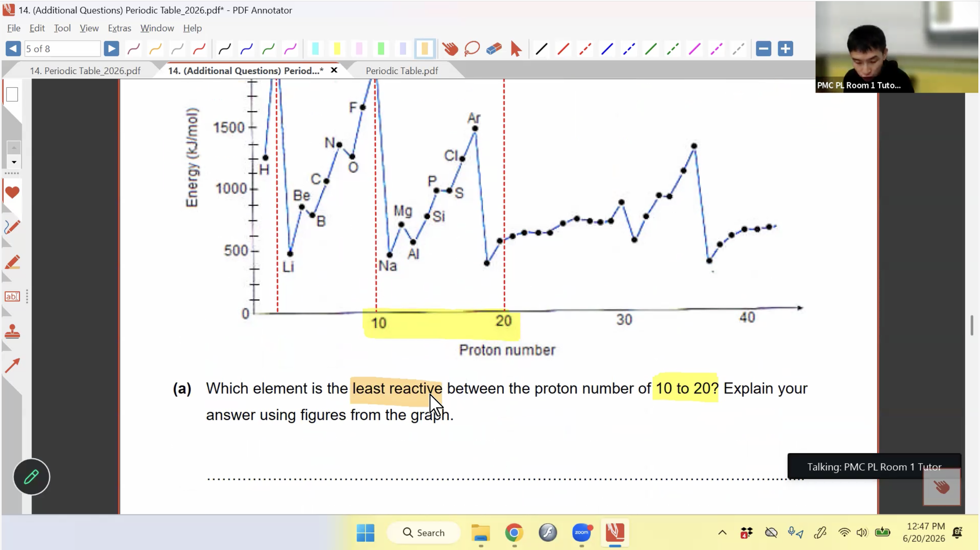Select the blue solid line tool
This screenshot has height=550, width=980.
[x=607, y=49]
